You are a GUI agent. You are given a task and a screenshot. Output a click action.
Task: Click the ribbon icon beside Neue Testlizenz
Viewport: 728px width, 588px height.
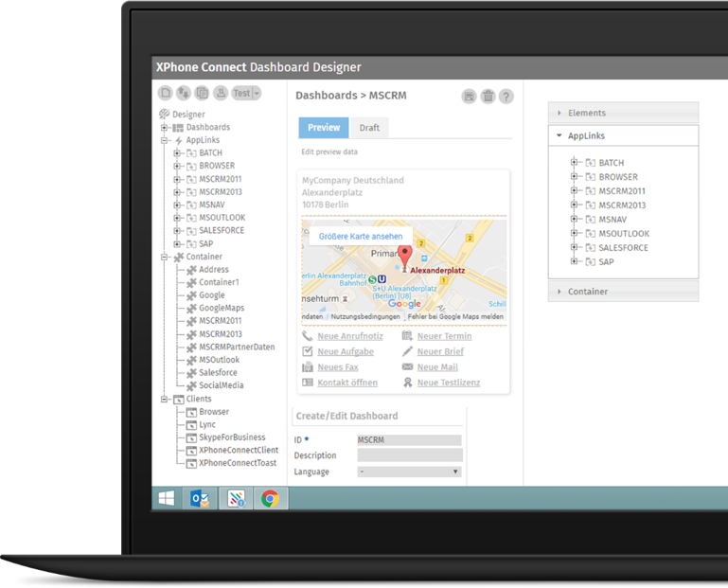point(407,383)
